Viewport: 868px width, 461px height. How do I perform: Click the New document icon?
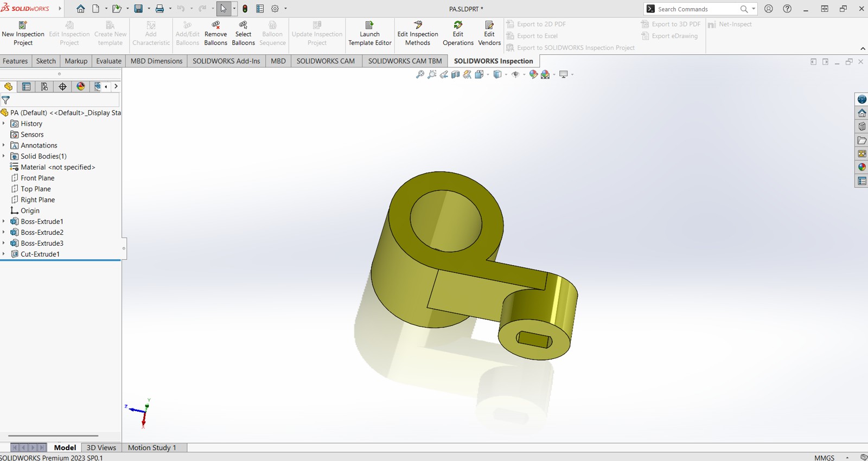click(96, 9)
